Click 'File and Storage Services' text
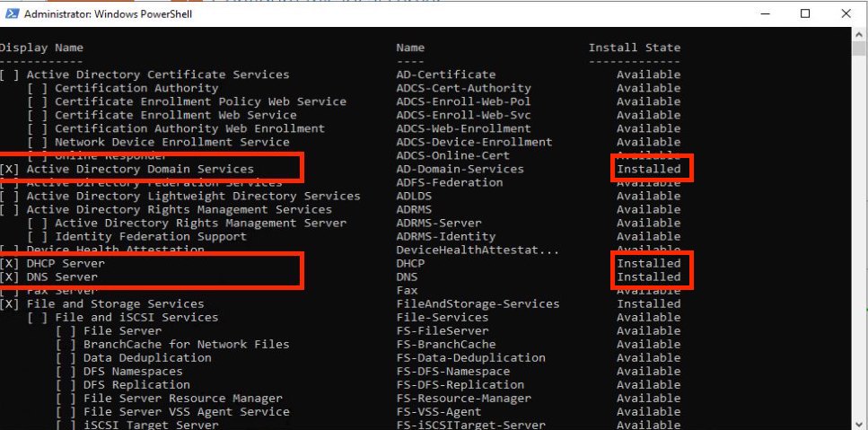Screen dimensions: 868x430 tap(115, 303)
